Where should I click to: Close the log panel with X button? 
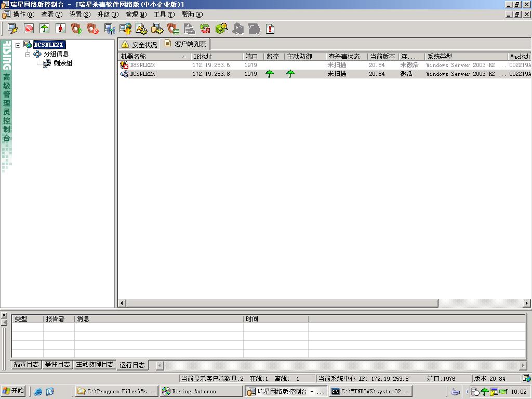4,315
